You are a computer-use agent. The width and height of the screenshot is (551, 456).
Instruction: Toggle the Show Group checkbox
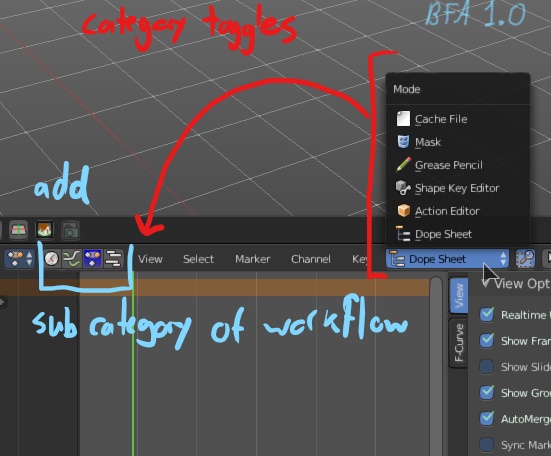click(487, 392)
